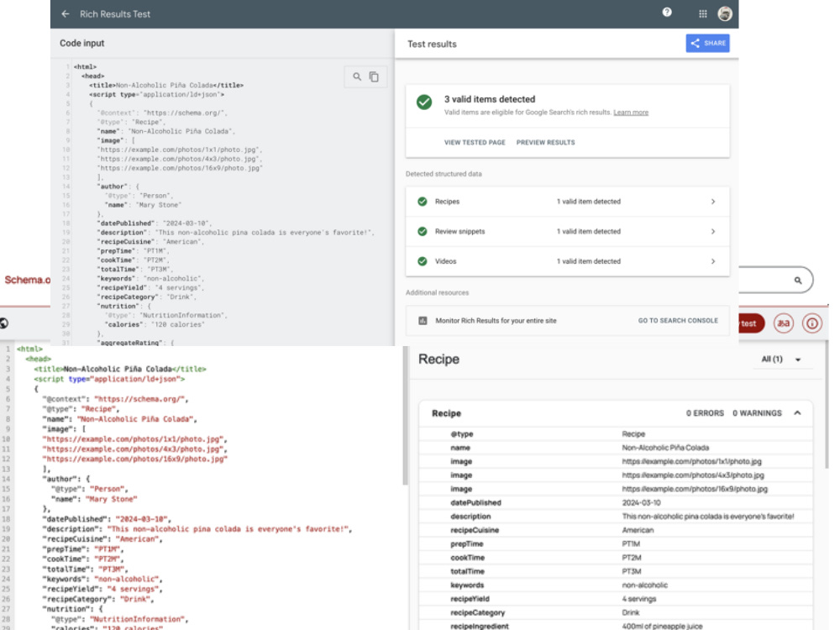This screenshot has width=840, height=630.
Task: Open the Google apps grid icon
Action: coord(703,14)
